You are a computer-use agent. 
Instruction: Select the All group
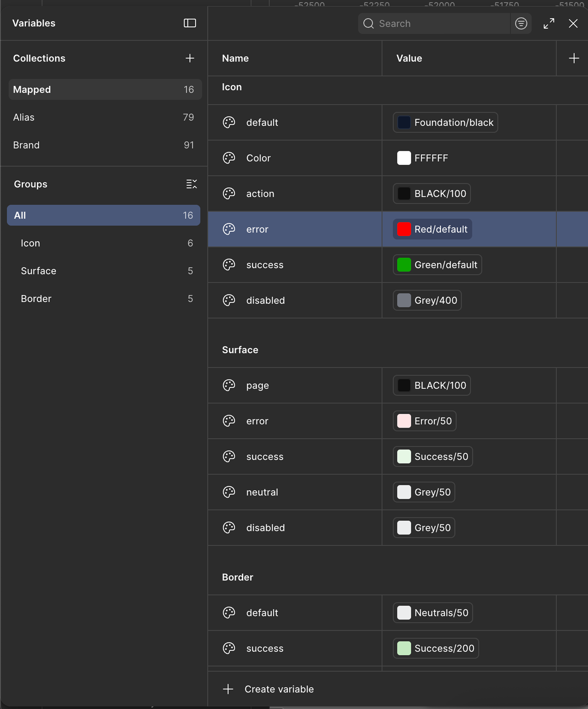click(x=103, y=215)
